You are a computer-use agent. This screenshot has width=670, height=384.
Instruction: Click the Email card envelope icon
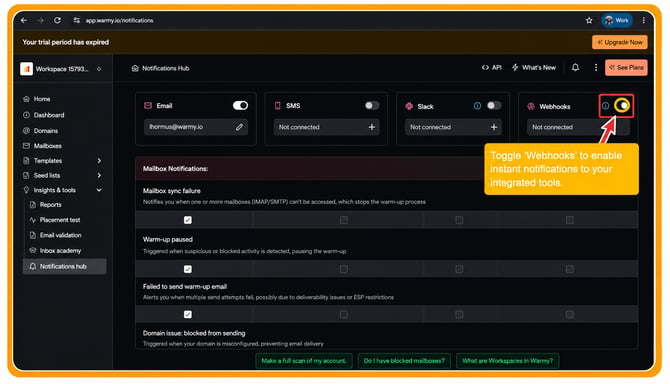click(148, 105)
